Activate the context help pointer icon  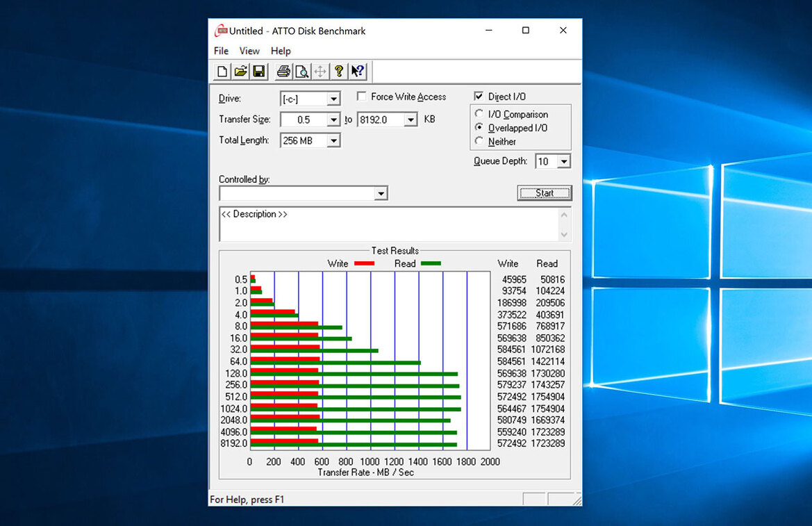pyautogui.click(x=357, y=72)
